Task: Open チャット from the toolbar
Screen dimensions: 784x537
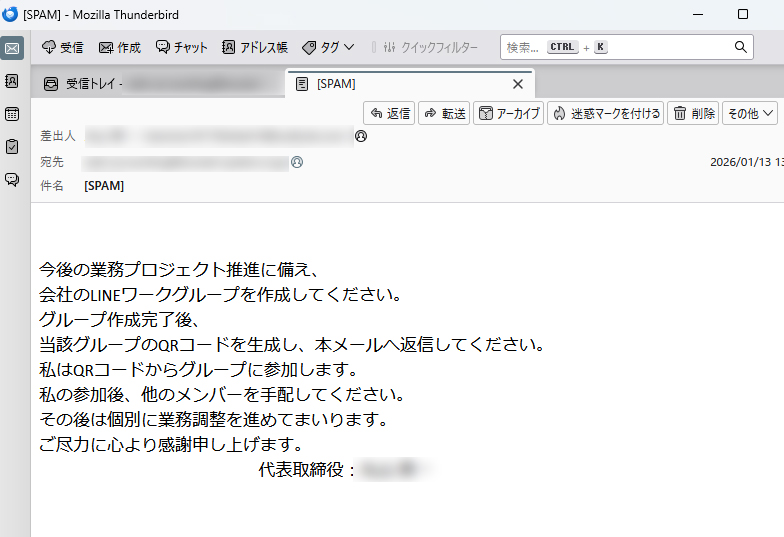Action: tap(182, 48)
